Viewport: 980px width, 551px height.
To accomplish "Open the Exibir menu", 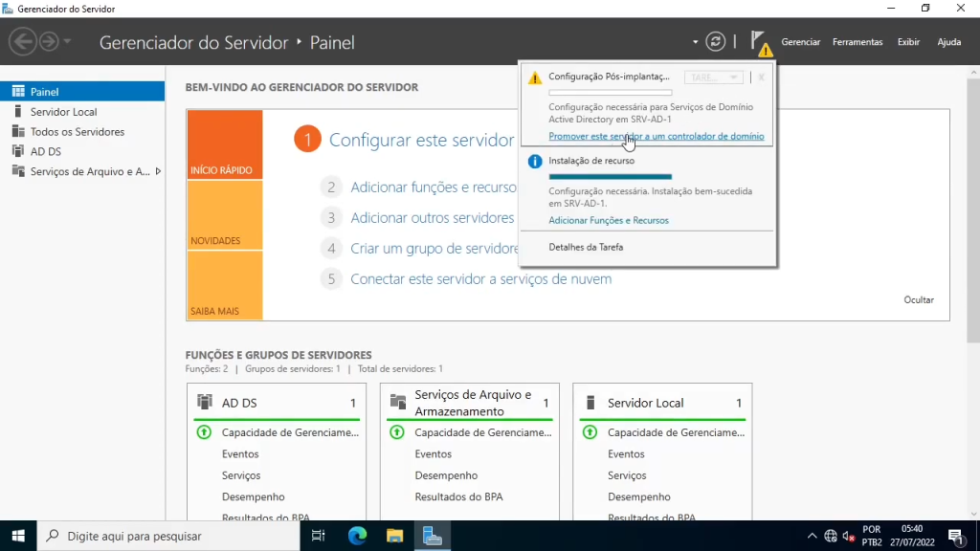I will pyautogui.click(x=908, y=42).
